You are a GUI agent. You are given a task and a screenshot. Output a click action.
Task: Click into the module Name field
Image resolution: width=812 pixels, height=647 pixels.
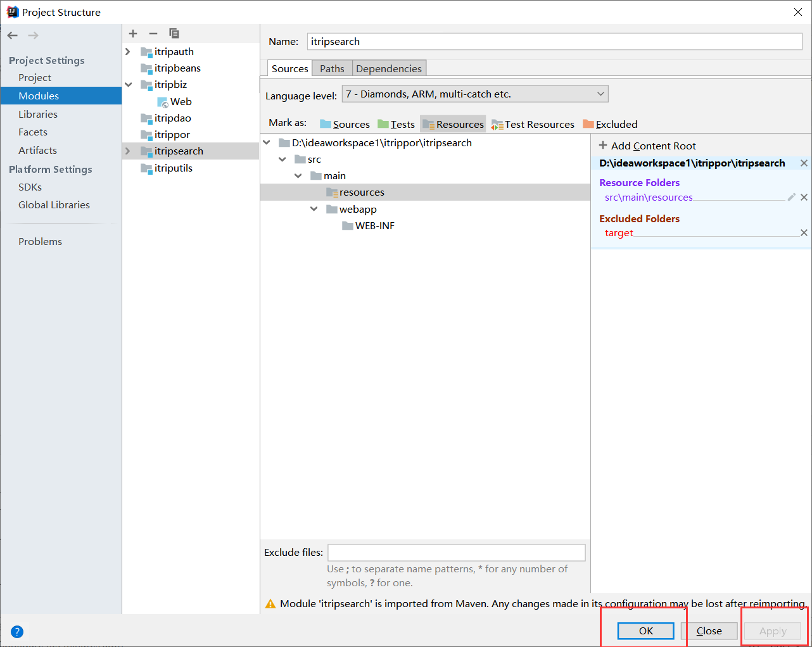(x=555, y=42)
